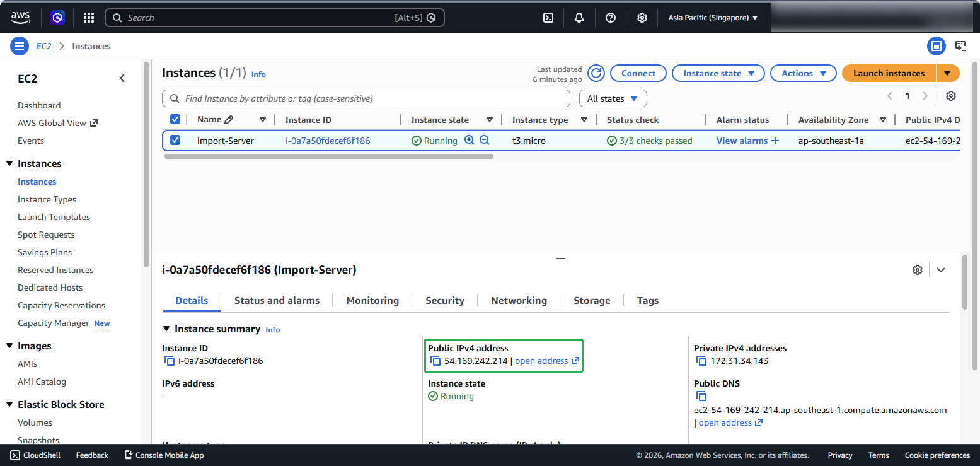Image resolution: width=980 pixels, height=466 pixels.
Task: Copy the Instance ID in summary
Action: [169, 361]
